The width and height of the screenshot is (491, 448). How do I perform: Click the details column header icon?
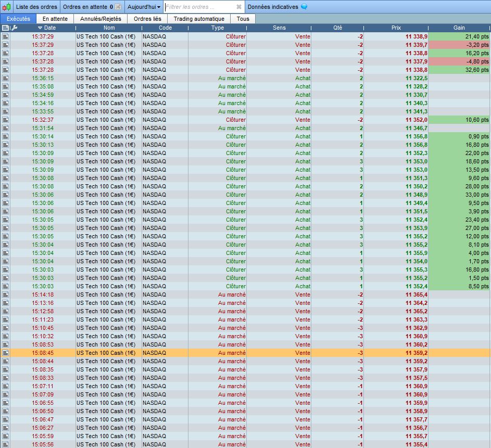pos(5,28)
